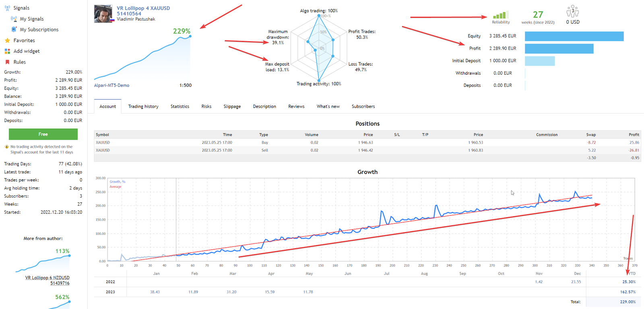The width and height of the screenshot is (644, 309).
Task: Click the green Reliability bars icon
Action: 501,15
